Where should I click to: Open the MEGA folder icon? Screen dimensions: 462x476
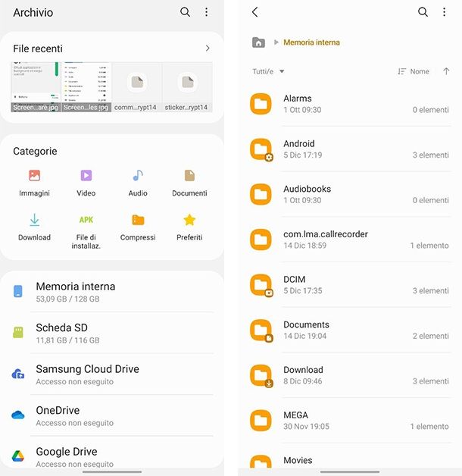coord(261,421)
